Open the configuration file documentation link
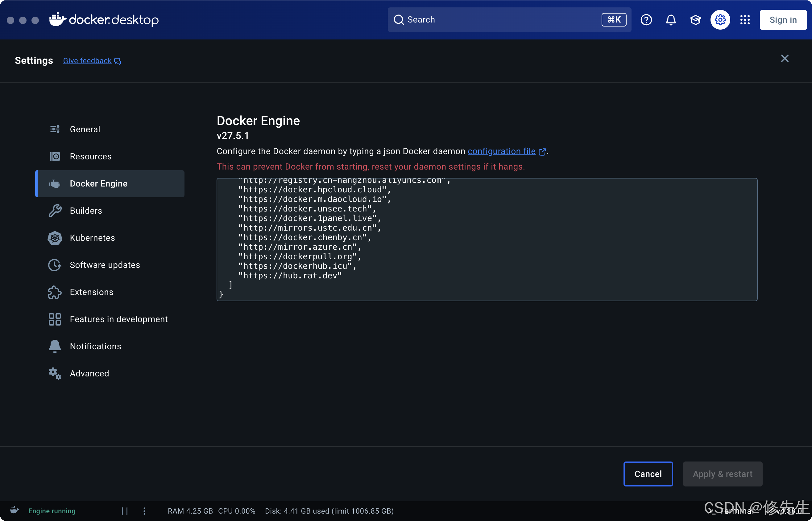The height and width of the screenshot is (521, 812). click(502, 151)
